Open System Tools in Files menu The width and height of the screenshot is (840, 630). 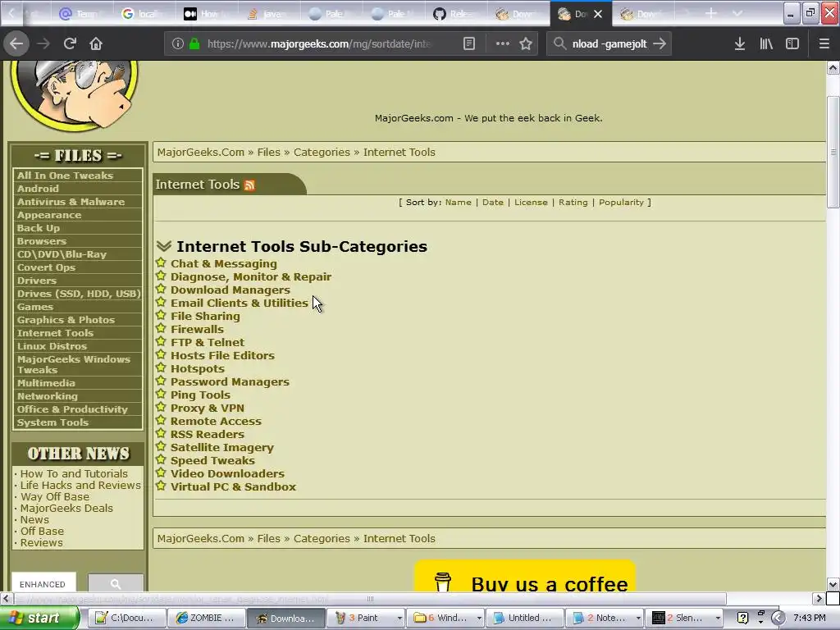[x=52, y=422]
